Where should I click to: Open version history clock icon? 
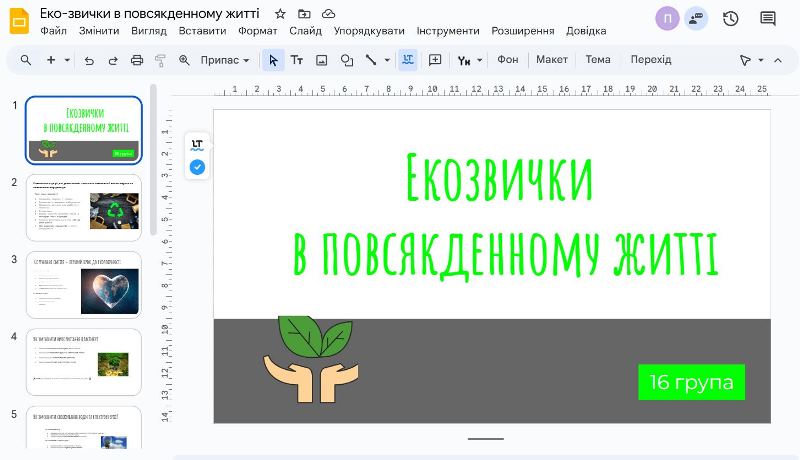pyautogui.click(x=731, y=18)
